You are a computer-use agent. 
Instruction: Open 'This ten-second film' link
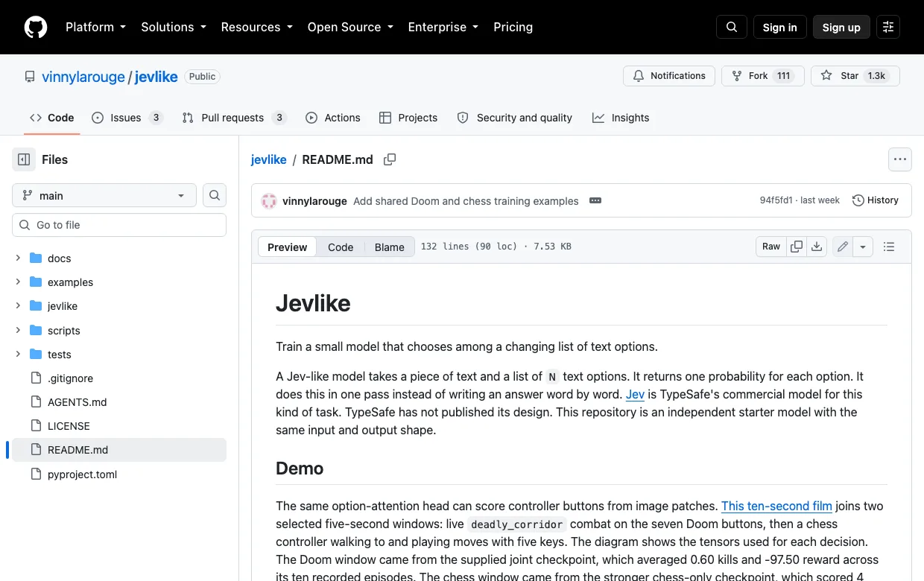(x=776, y=506)
